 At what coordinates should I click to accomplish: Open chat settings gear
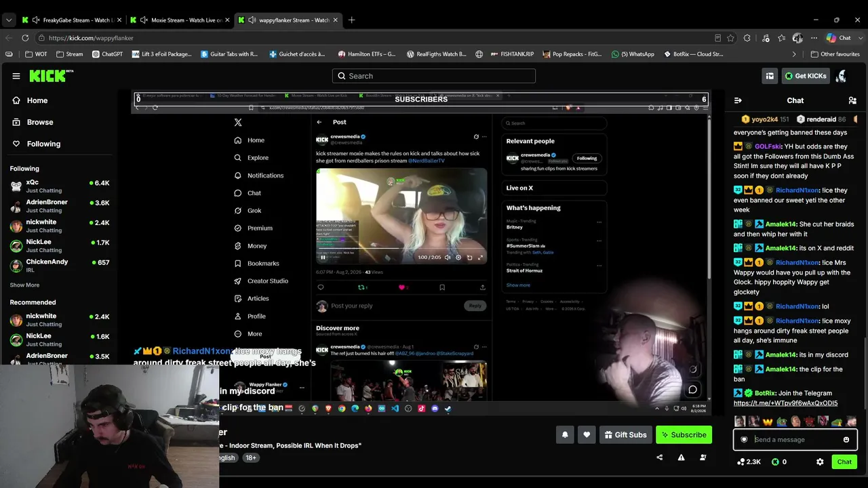pyautogui.click(x=820, y=462)
